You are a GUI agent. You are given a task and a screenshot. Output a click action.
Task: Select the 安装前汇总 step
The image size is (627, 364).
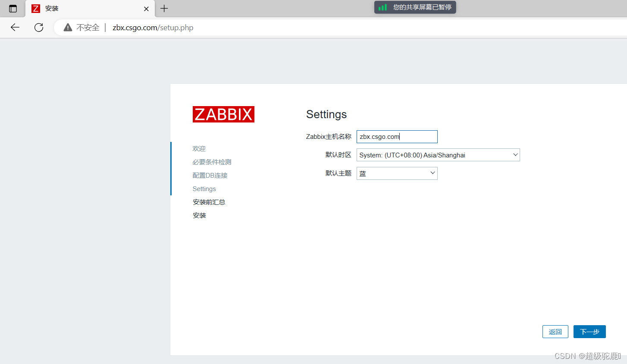coord(209,202)
